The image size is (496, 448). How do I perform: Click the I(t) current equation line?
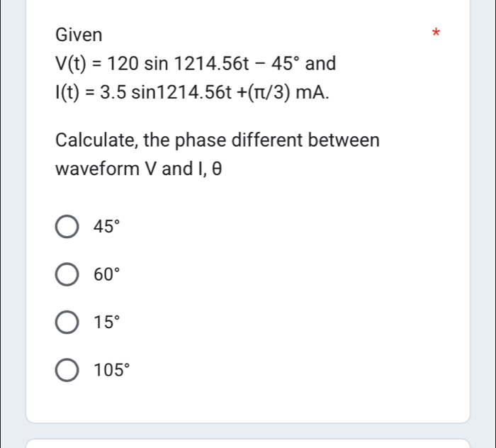click(x=193, y=91)
